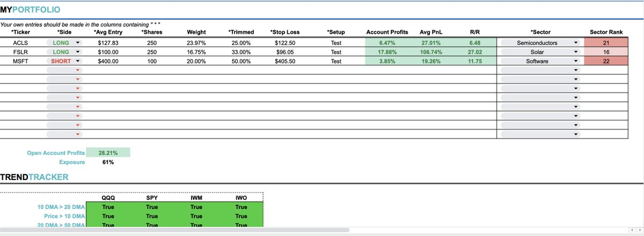The height and width of the screenshot is (236, 644).
Task: Select the 50.00% trimmed cell
Action: click(241, 61)
